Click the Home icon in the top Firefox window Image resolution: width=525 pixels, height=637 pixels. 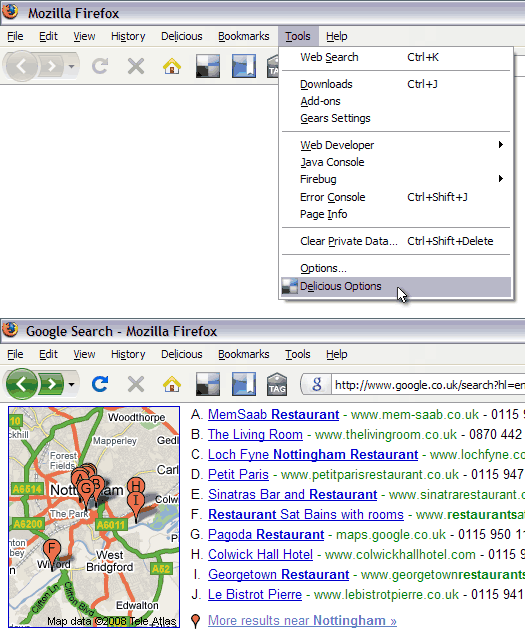(172, 66)
